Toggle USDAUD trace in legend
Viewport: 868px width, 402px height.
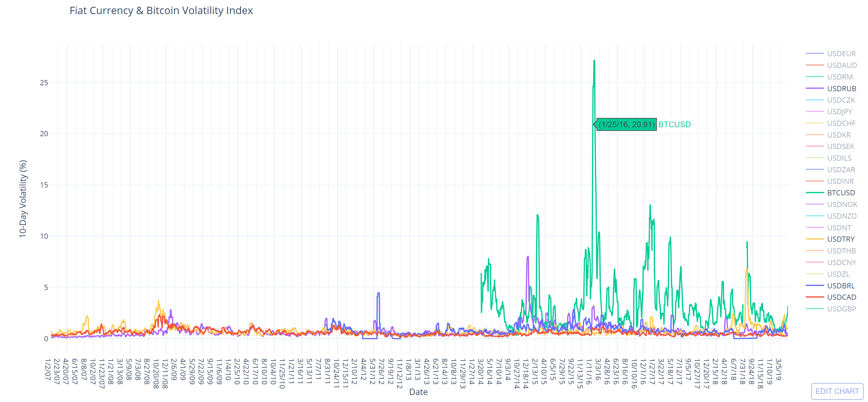coord(841,65)
